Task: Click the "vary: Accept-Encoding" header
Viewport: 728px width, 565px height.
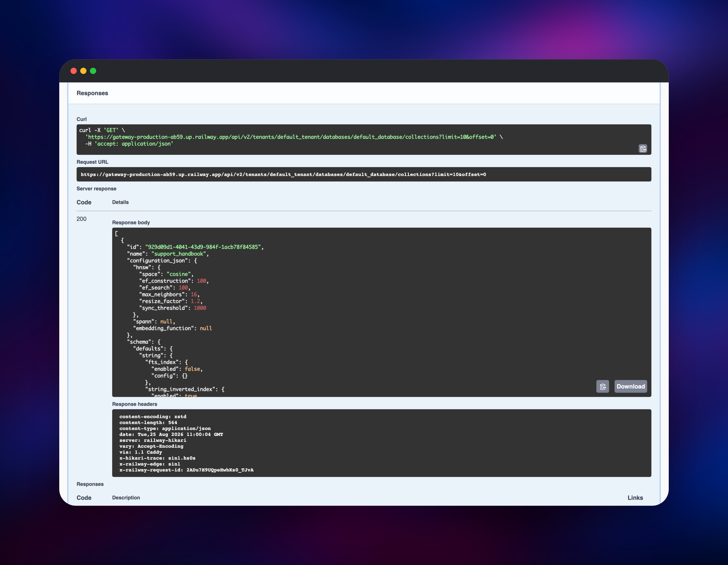Action: point(151,446)
